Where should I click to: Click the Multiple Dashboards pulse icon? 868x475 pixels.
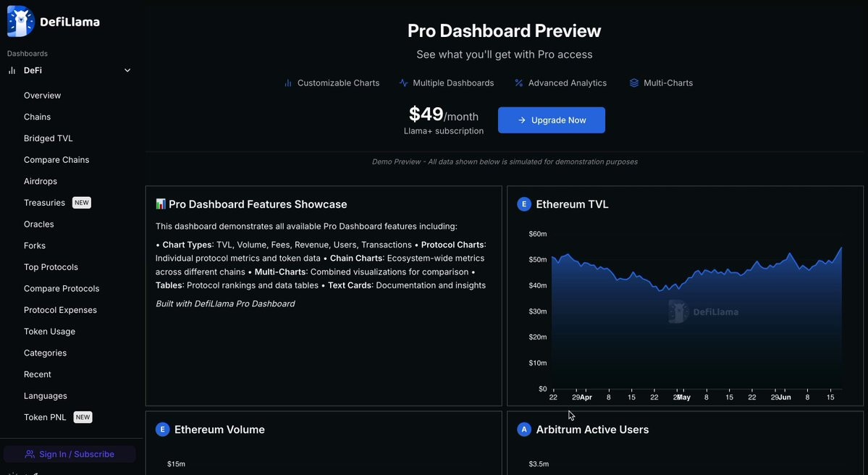pos(403,83)
